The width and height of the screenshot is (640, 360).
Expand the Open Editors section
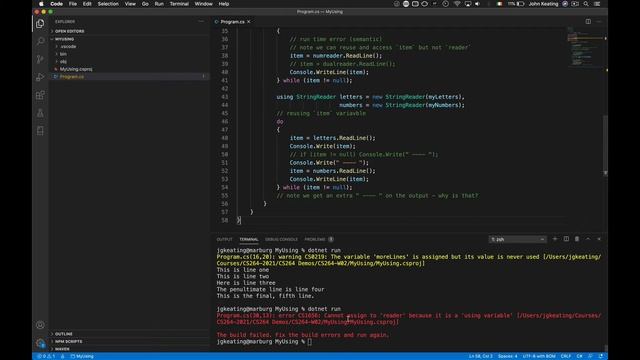pyautogui.click(x=69, y=31)
